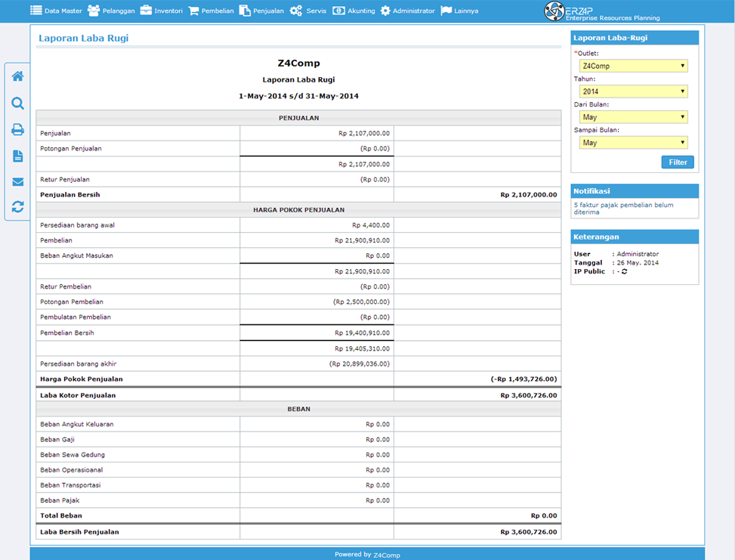This screenshot has height=560, width=735.
Task: Open the Sampai Bulan month dropdown
Action: [x=633, y=143]
